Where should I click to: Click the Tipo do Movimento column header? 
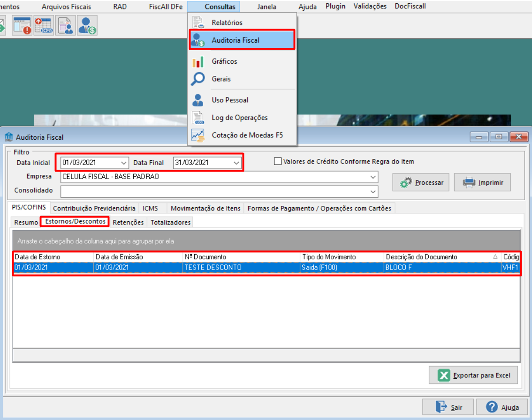click(342, 257)
